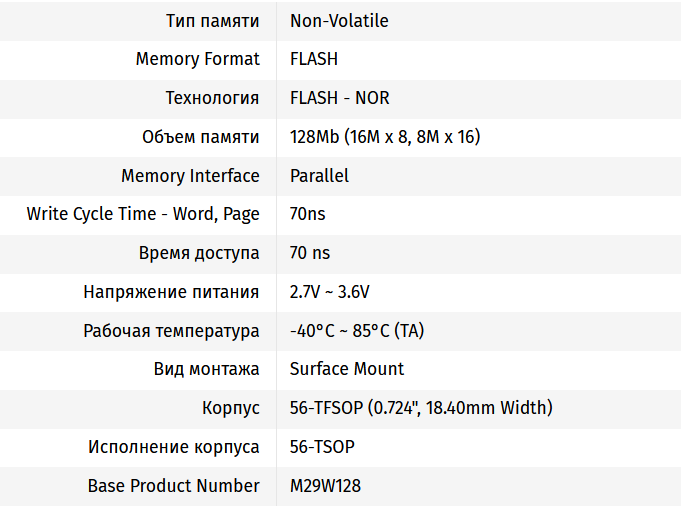681x516 pixels.
Task: Click "Write Cycle Time - Word, Page" label
Action: tap(143, 214)
